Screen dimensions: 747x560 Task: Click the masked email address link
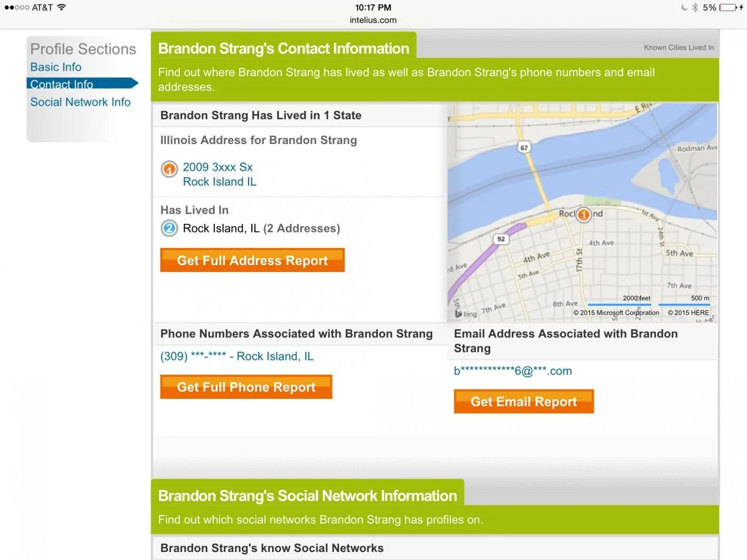point(513,371)
